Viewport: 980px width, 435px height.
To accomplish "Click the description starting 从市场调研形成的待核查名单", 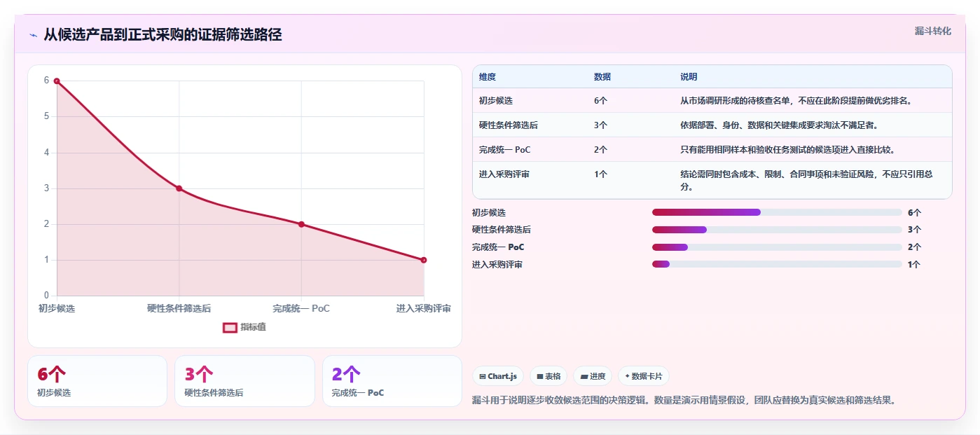I will (796, 101).
